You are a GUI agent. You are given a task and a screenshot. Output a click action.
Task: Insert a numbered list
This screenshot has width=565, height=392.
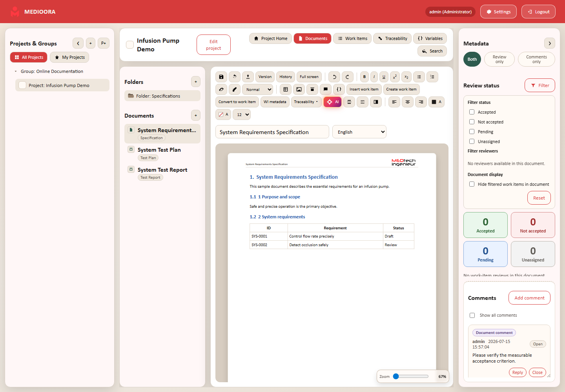[x=432, y=77]
